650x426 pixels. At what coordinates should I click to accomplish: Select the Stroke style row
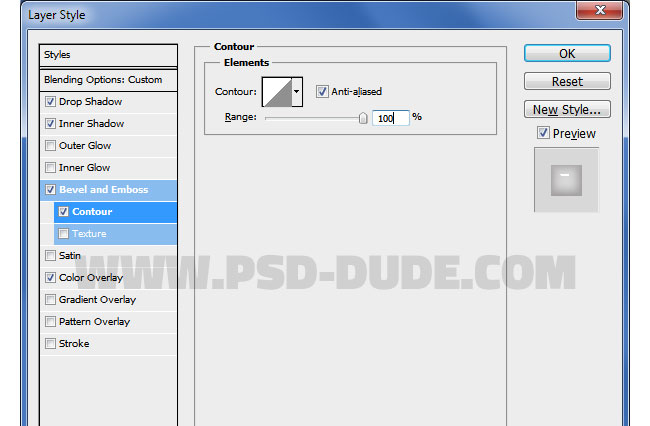coord(108,344)
